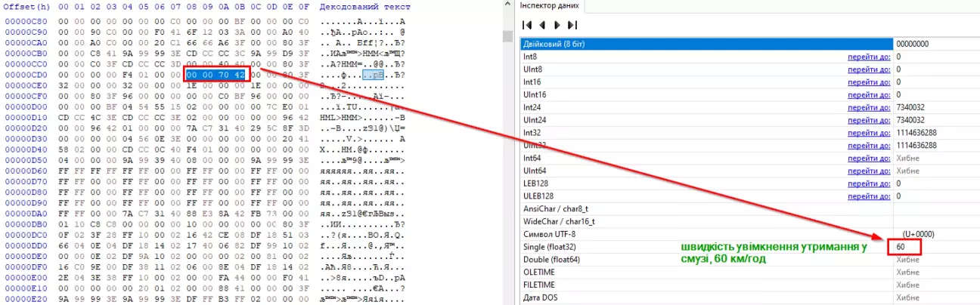
Task: Select the offset 00000D00 row
Action: [x=27, y=107]
